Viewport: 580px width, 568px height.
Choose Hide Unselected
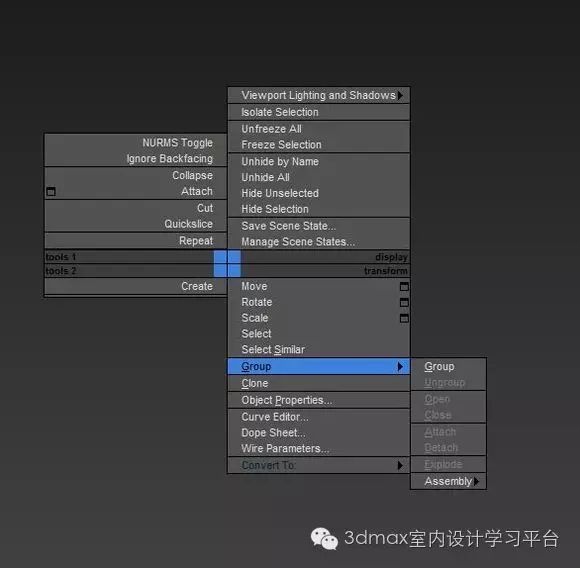318,193
